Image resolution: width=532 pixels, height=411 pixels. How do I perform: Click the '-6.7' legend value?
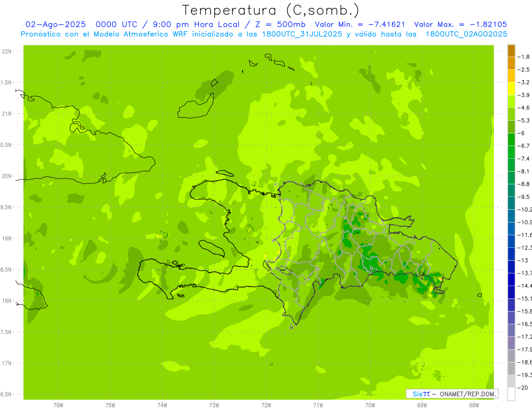(523, 146)
